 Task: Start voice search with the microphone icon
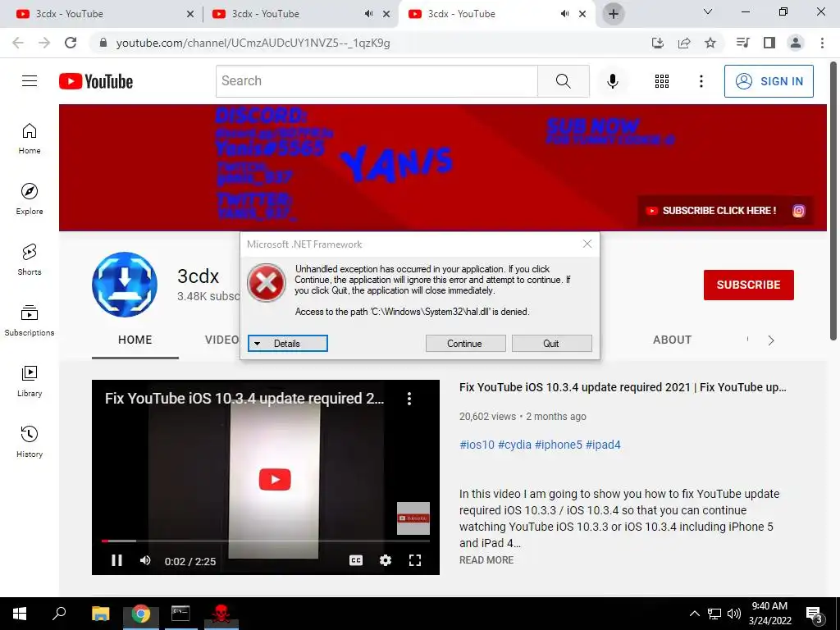(612, 81)
